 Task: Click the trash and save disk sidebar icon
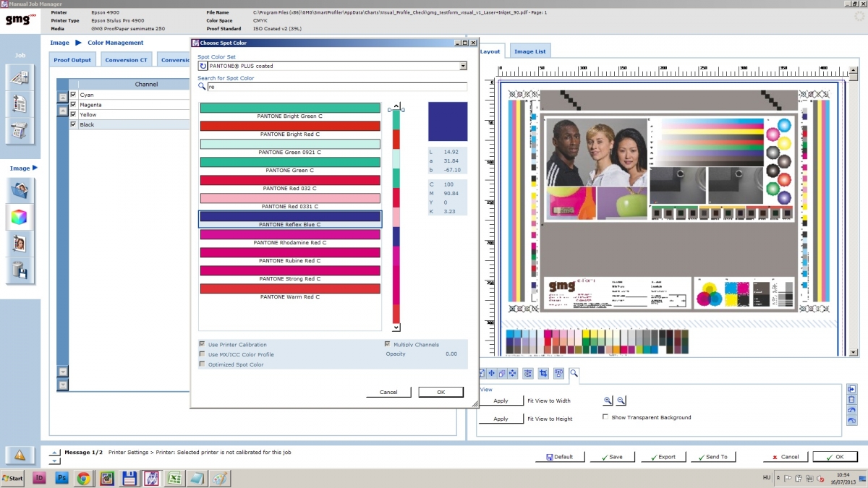point(20,270)
